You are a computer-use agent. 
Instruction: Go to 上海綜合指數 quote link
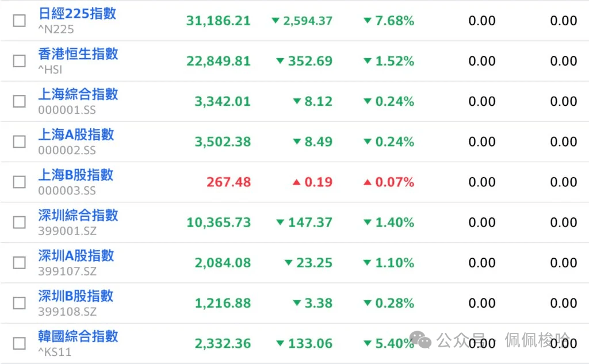[78, 94]
